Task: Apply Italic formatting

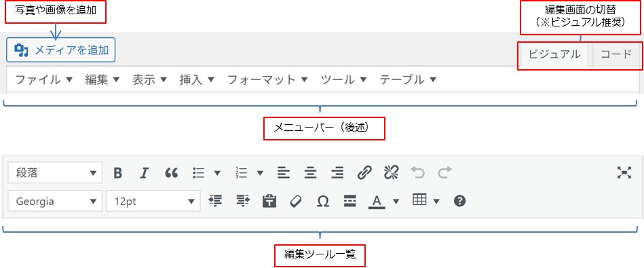Action: pyautogui.click(x=143, y=173)
